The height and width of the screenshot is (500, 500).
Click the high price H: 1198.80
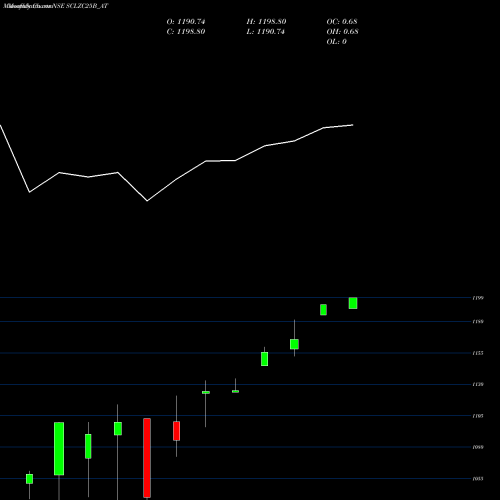tap(266, 22)
